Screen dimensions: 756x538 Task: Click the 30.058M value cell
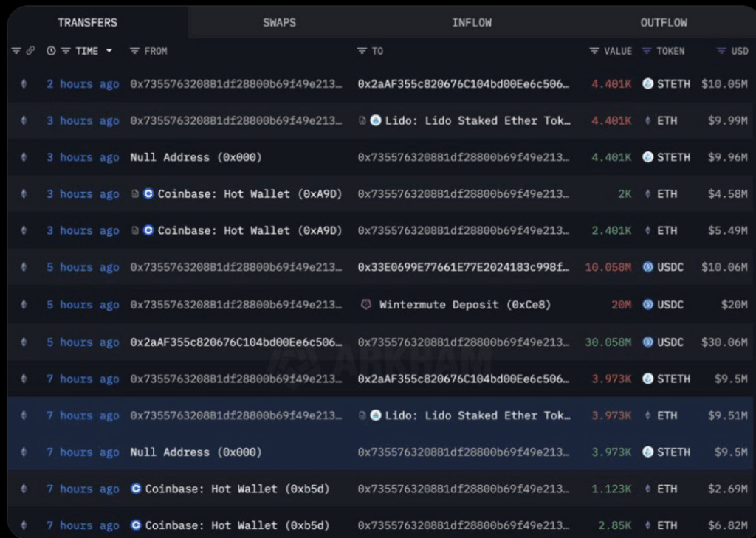click(608, 342)
